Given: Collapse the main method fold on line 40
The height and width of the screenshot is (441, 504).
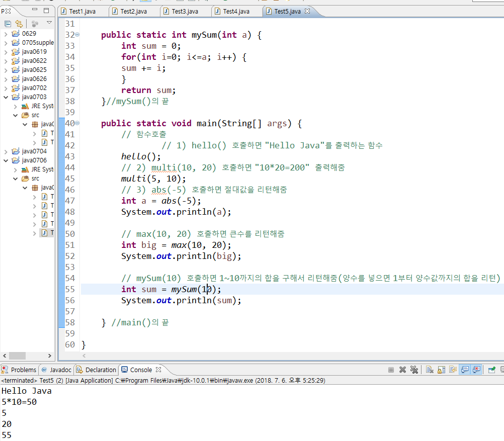Looking at the screenshot, I should click(77, 123).
